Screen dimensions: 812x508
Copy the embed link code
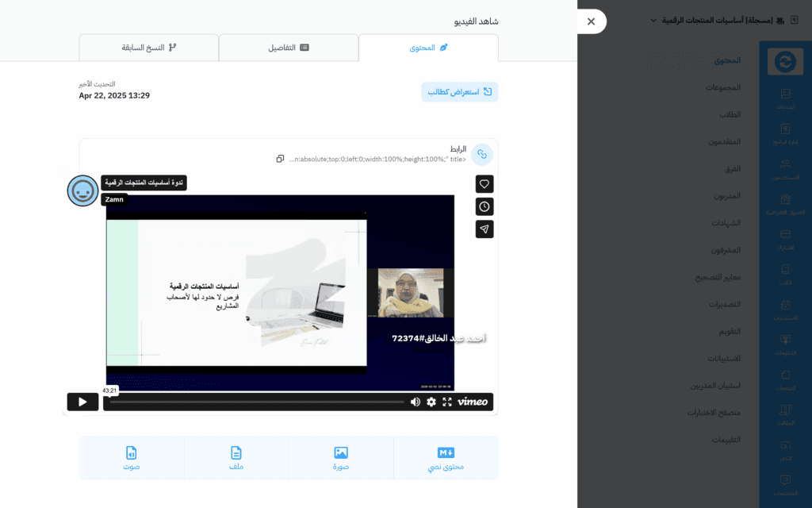pyautogui.click(x=280, y=159)
